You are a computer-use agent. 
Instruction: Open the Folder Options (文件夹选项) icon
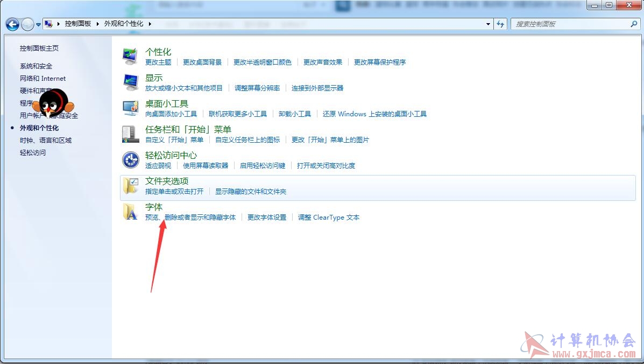[x=131, y=186]
